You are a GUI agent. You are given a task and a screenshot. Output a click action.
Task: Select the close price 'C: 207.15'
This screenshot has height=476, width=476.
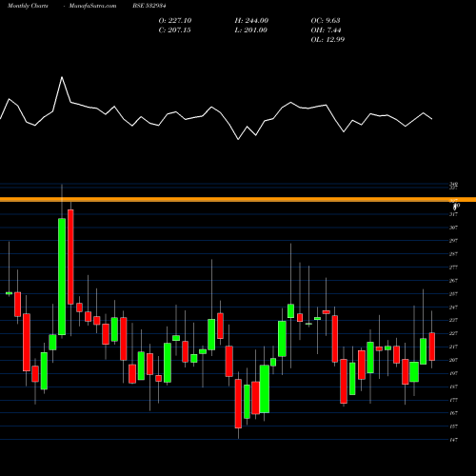click(174, 30)
